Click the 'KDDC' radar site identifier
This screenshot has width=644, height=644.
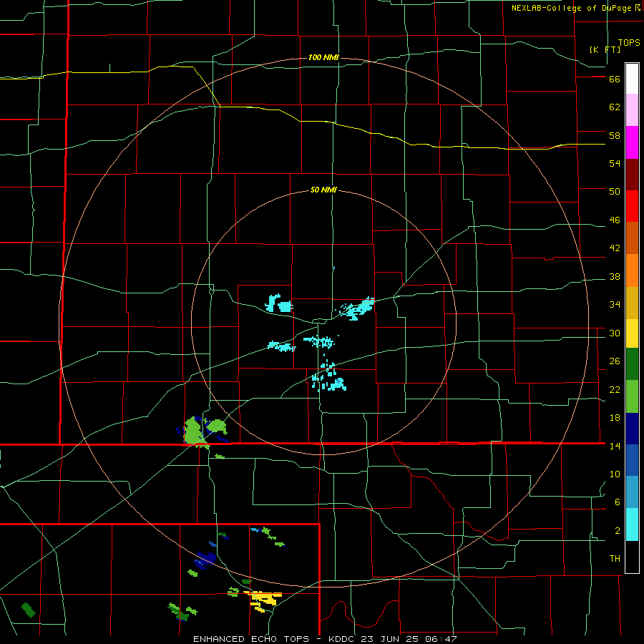[x=342, y=639]
